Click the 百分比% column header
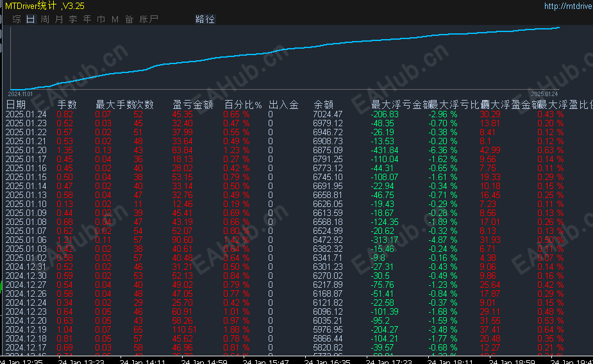Viewport: 593px width, 364px height. tap(243, 104)
